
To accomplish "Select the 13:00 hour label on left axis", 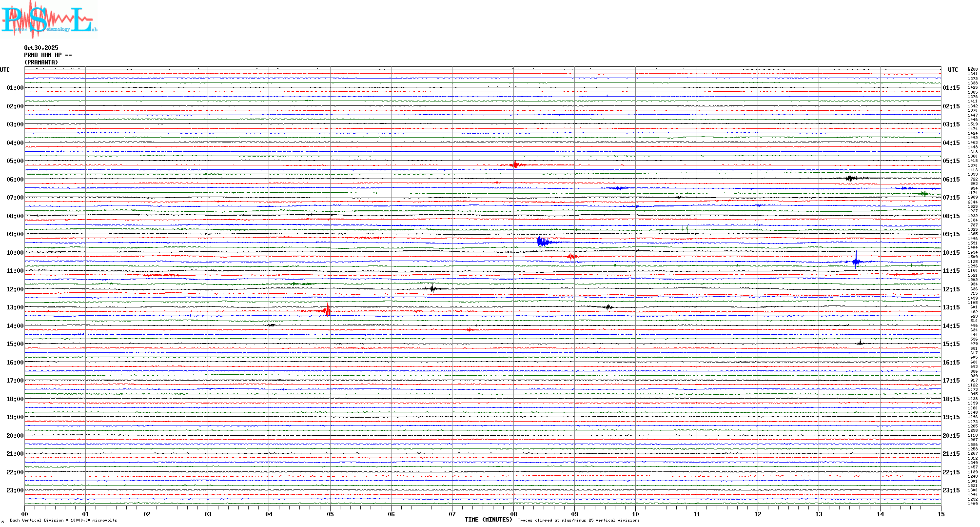I will pos(15,307).
